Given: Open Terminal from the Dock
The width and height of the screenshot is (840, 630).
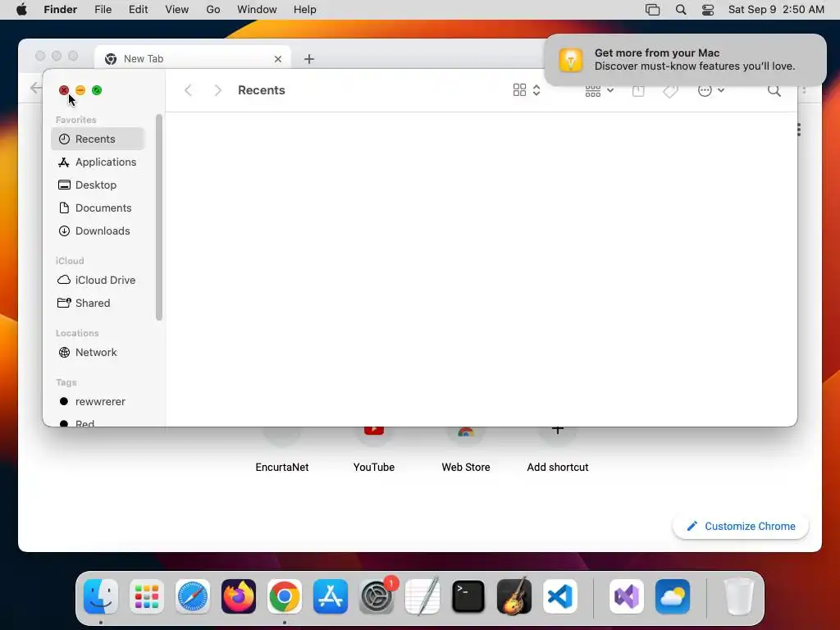Looking at the screenshot, I should pyautogui.click(x=468, y=596).
